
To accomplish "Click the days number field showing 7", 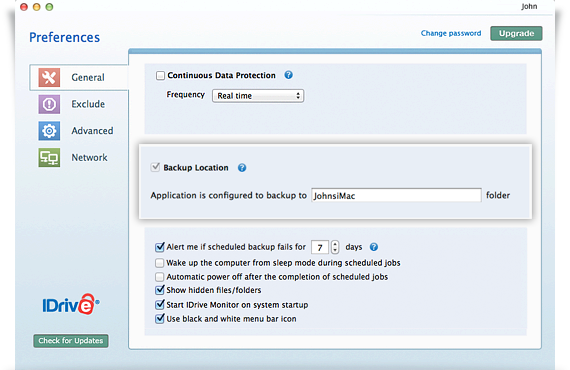I will [320, 247].
